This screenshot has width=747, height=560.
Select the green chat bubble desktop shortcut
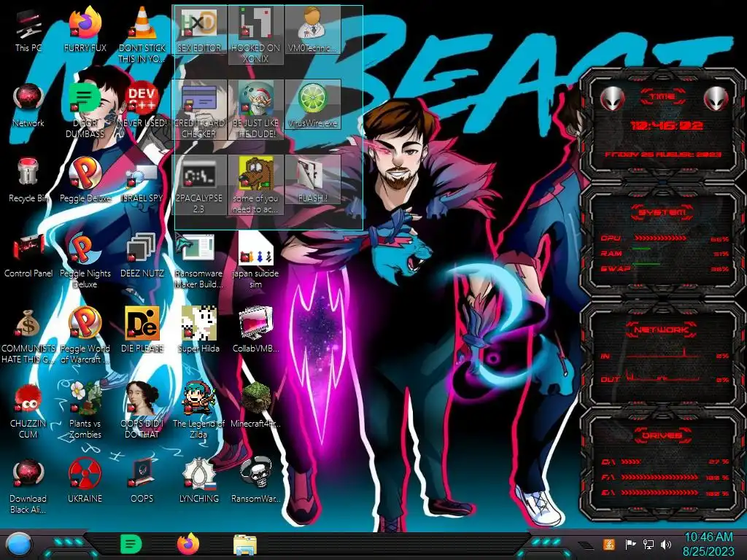pos(85,111)
